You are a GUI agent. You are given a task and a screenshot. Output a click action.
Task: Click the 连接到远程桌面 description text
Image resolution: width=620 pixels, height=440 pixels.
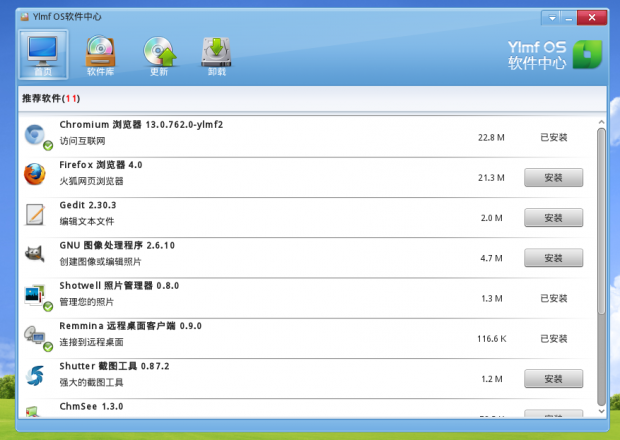91,342
